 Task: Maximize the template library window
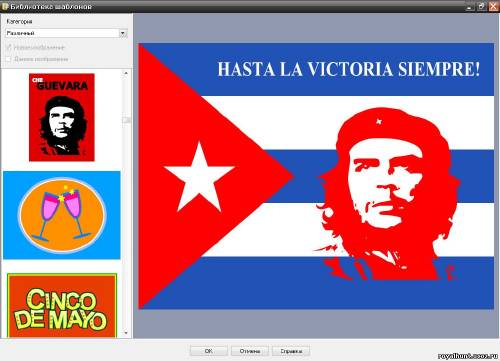pyautogui.click(x=482, y=6)
